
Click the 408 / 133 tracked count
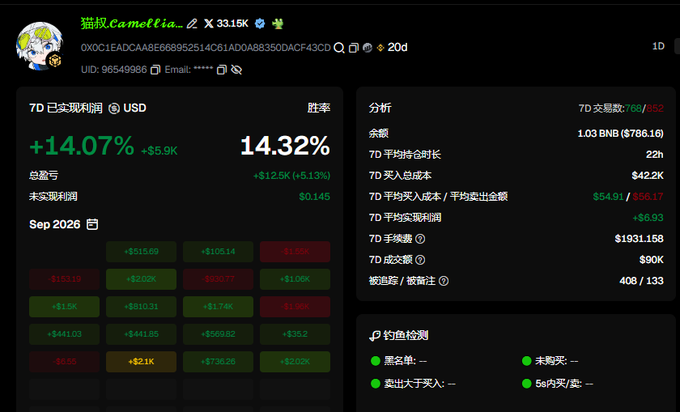641,281
